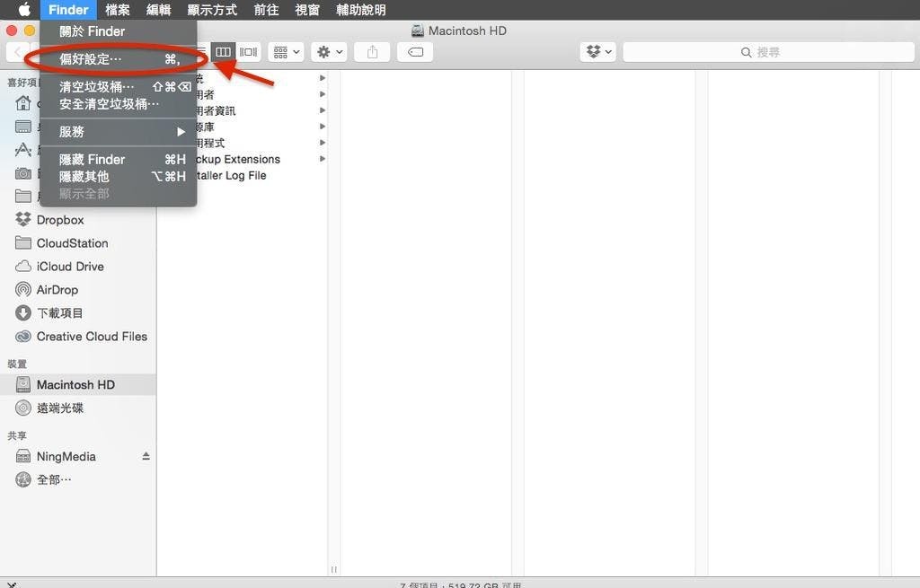Choose 隱藏其他 menu entry

point(118,176)
